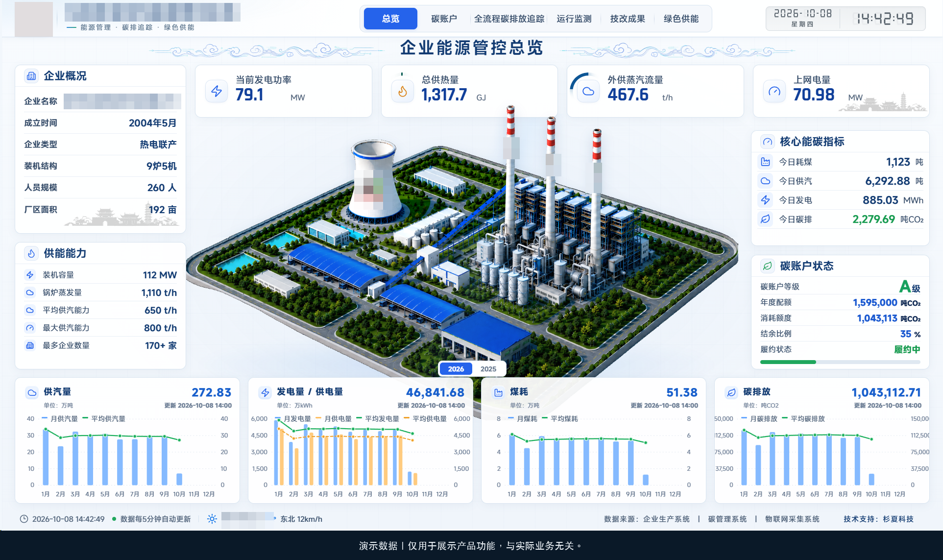Switch to the 碳账户 tab
The image size is (943, 560).
point(444,19)
